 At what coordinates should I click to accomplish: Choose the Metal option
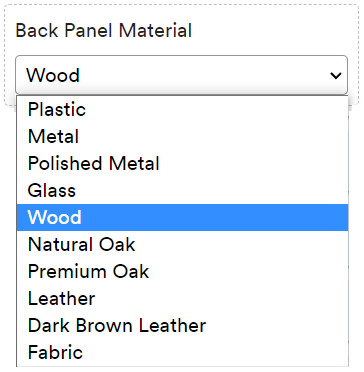(x=182, y=136)
